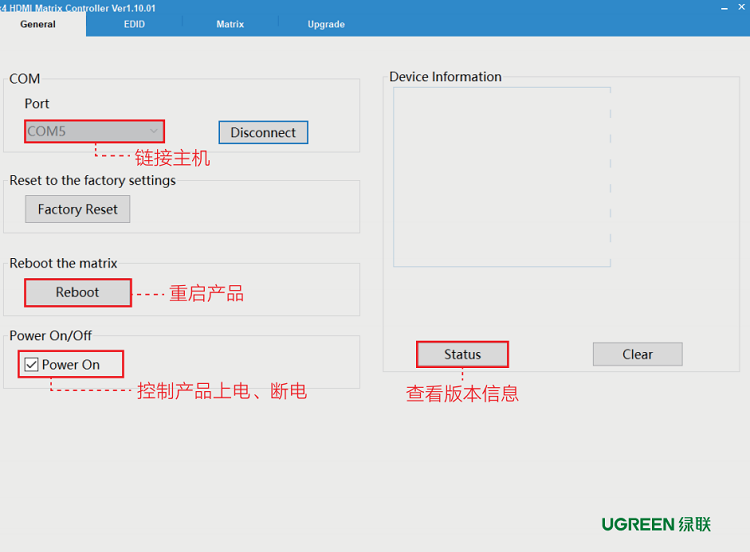Clear the device information output
Screen dimensions: 750x552
click(637, 354)
